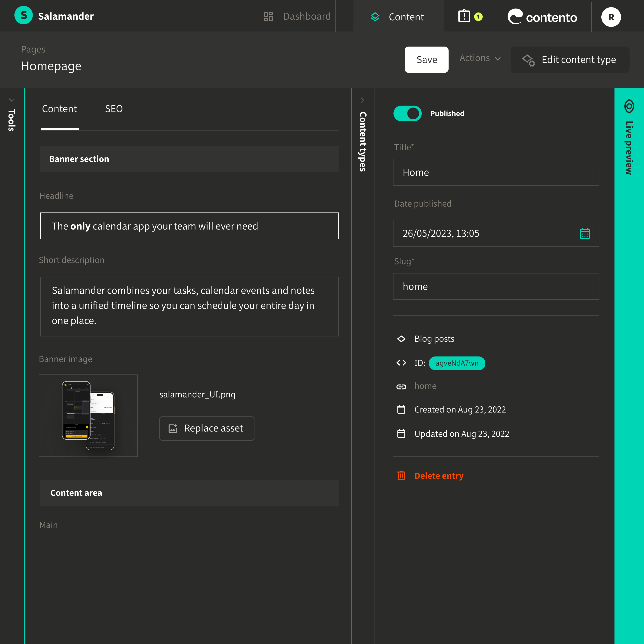Click the Live preview eye icon
Image resolution: width=644 pixels, height=644 pixels.
(629, 106)
